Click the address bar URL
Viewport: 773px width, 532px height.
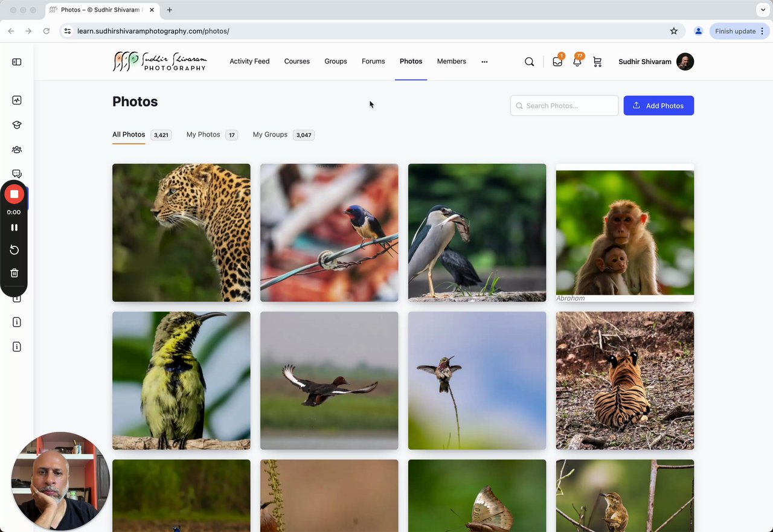click(153, 31)
